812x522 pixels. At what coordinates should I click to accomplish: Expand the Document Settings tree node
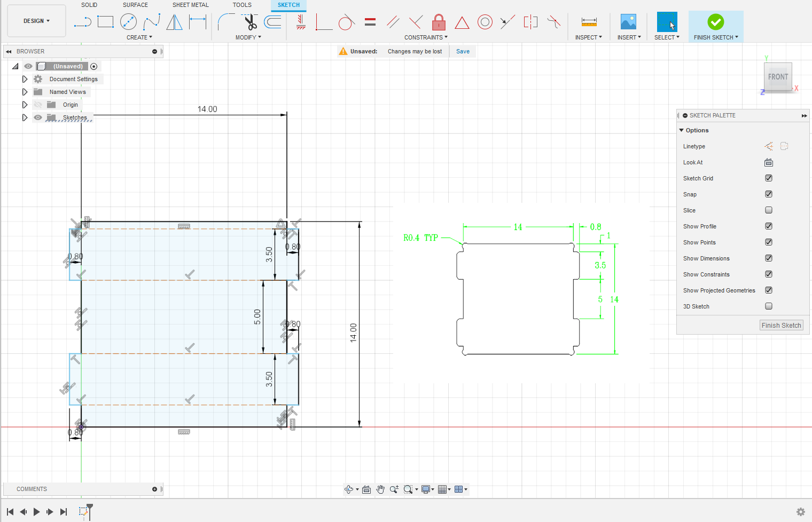pyautogui.click(x=25, y=79)
